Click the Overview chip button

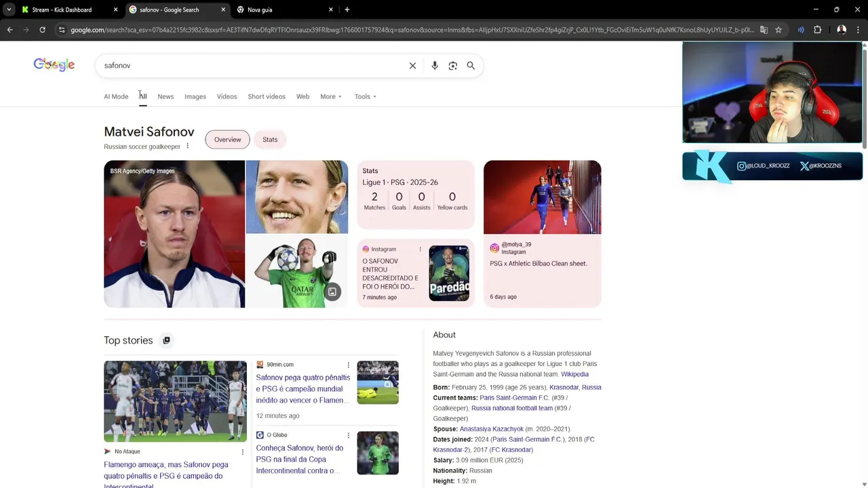227,140
